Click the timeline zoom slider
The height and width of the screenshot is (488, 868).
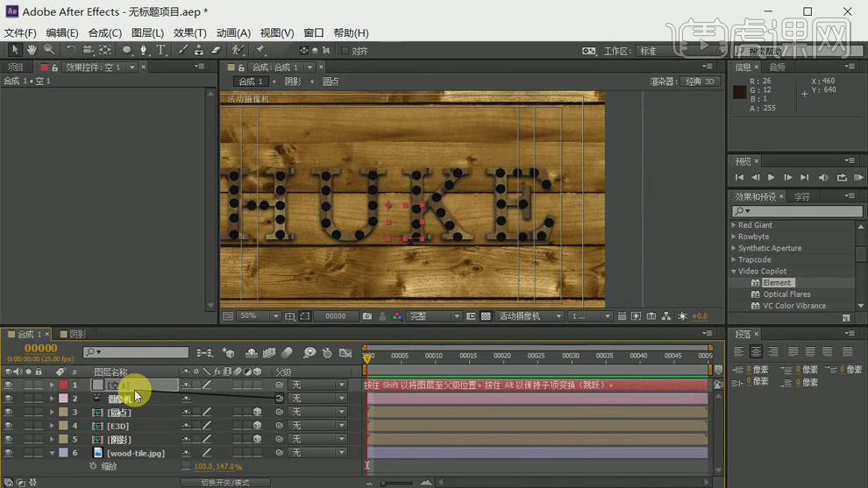point(397,483)
